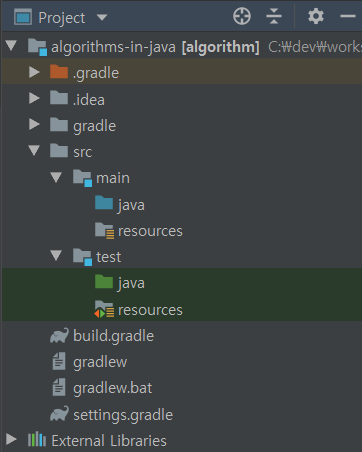Select the gradlew.bat file name
The height and width of the screenshot is (452, 362).
click(x=113, y=388)
